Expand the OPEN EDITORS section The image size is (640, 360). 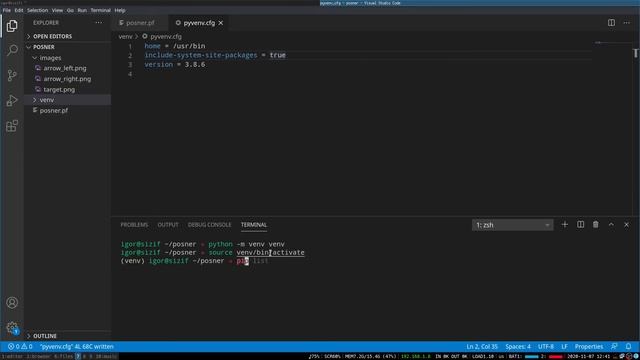pyautogui.click(x=52, y=36)
